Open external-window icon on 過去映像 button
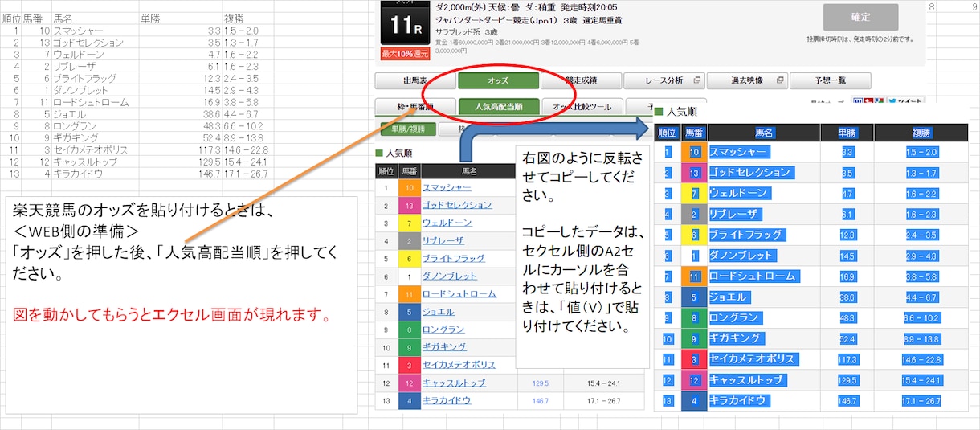This screenshot has height=430, width=980. click(x=779, y=80)
